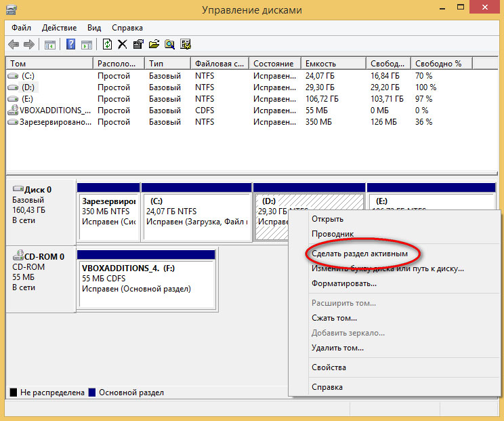Open the Действие menu
Viewport: 504px width, 421px height.
59,28
